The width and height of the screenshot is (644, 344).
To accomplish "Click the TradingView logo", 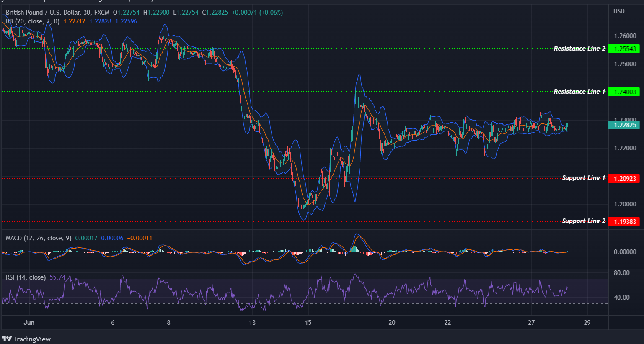I will coord(26,339).
